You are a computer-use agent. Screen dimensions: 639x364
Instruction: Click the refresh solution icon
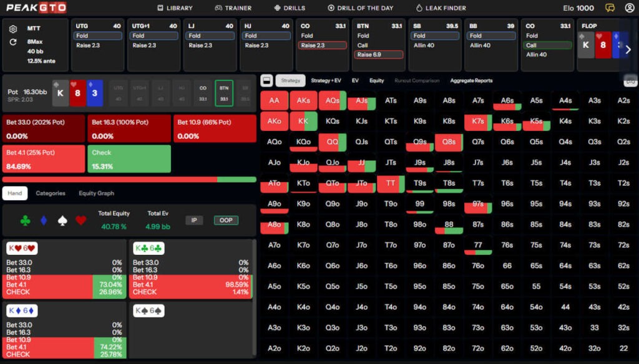pyautogui.click(x=13, y=42)
